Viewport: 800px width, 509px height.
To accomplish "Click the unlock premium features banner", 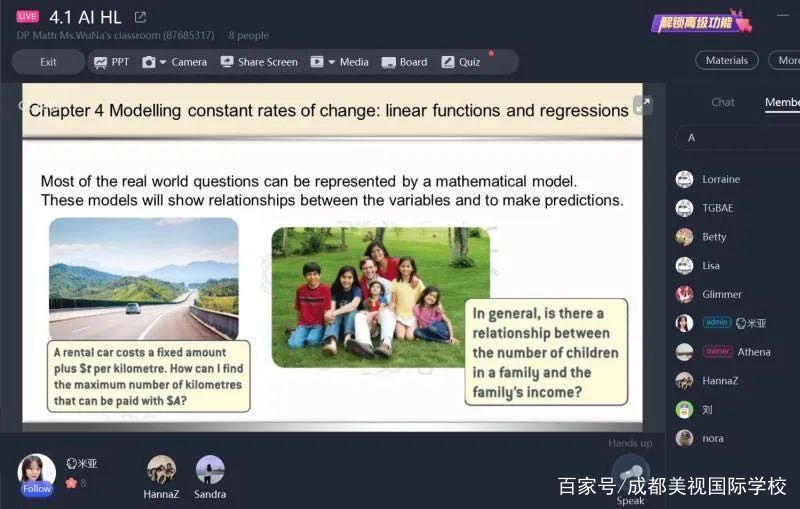I will (x=700, y=22).
